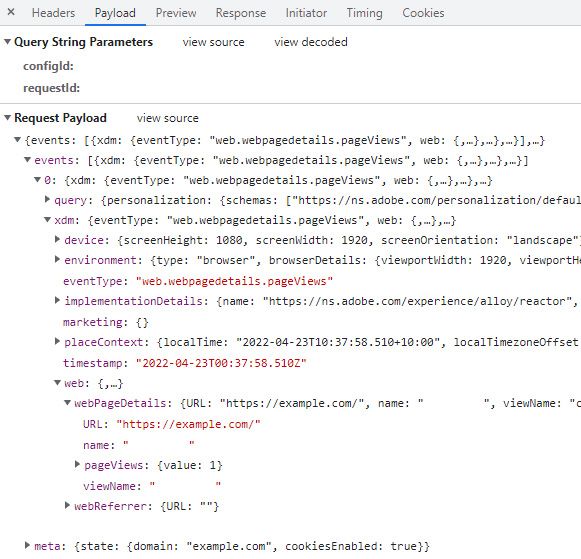Open the Cookies tab

click(x=423, y=13)
